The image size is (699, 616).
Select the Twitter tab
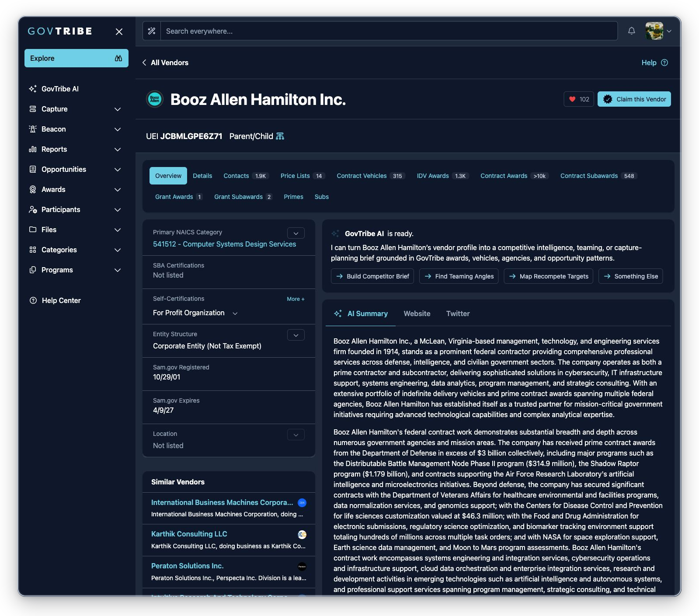(x=458, y=313)
